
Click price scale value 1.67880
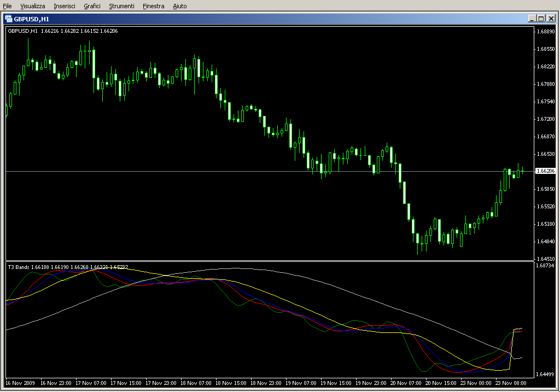pos(546,84)
